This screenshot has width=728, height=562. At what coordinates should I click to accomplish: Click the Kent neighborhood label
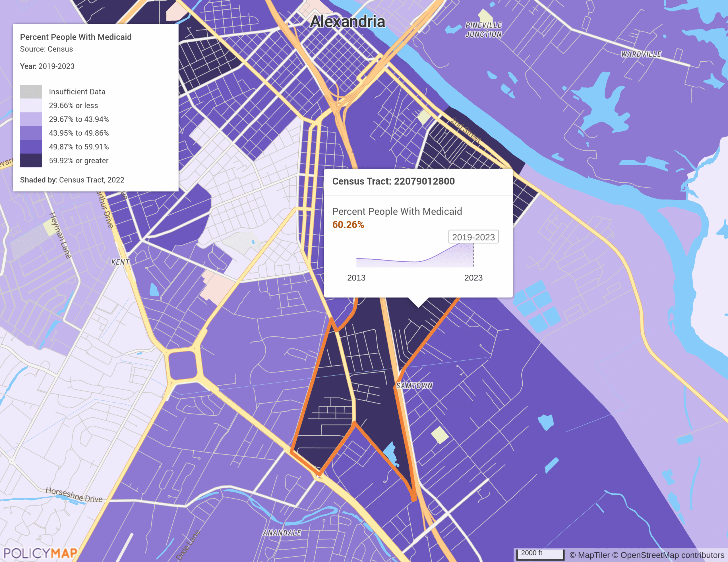tap(120, 262)
